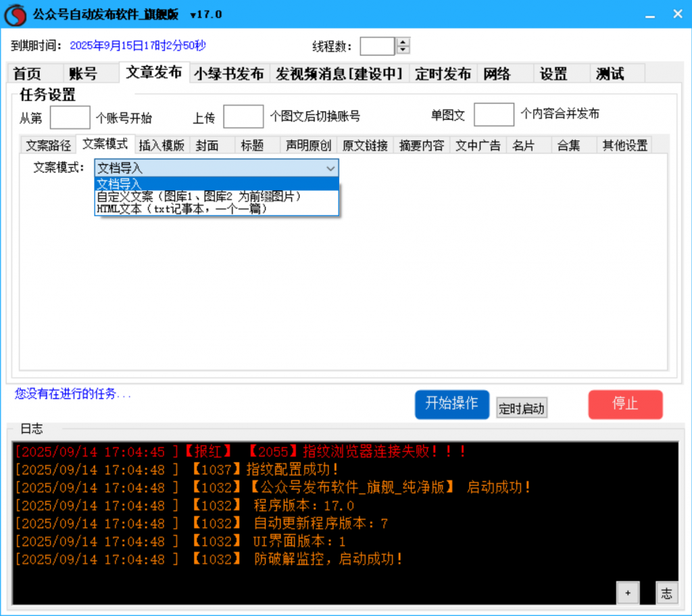
Task: Click the small '+' button in log panel
Action: pyautogui.click(x=627, y=593)
